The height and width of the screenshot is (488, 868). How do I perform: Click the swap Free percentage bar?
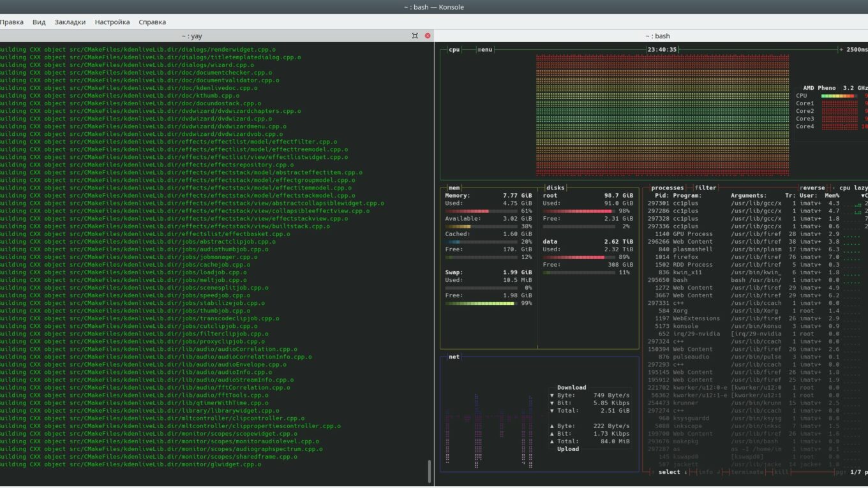480,303
